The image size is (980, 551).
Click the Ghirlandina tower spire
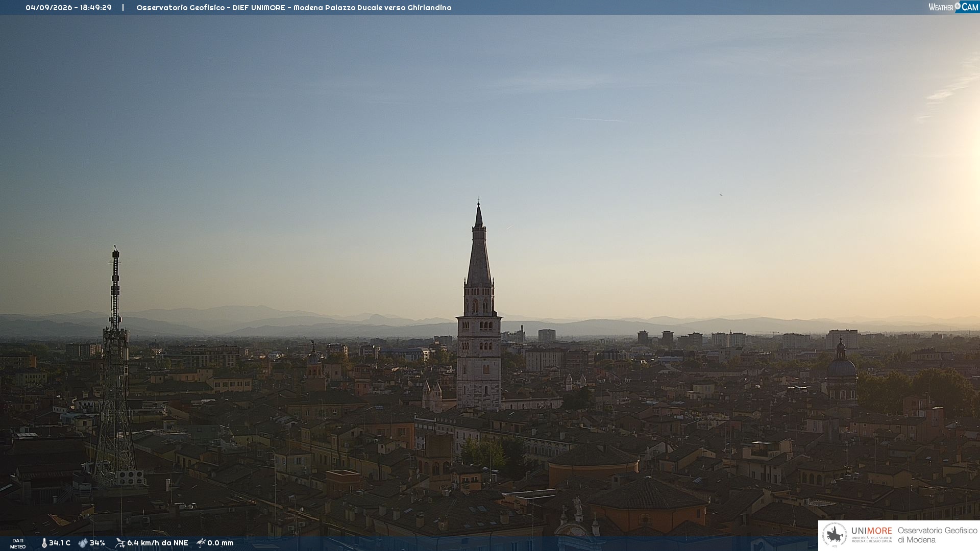(479, 244)
